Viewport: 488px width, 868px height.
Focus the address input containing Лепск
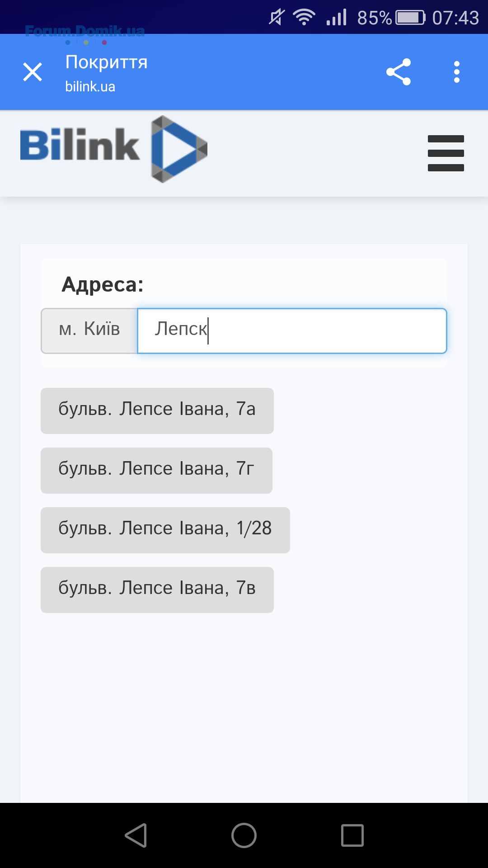pos(292,331)
